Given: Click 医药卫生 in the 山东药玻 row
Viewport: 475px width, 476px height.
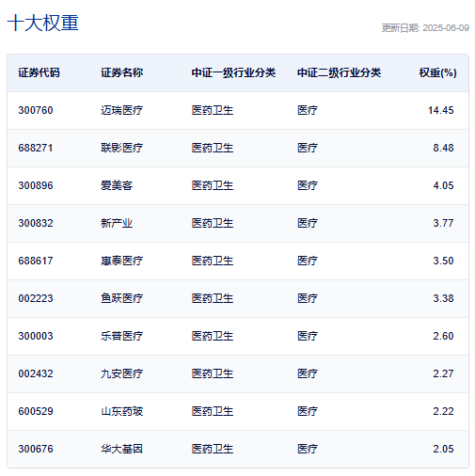Looking at the screenshot, I should (213, 411).
